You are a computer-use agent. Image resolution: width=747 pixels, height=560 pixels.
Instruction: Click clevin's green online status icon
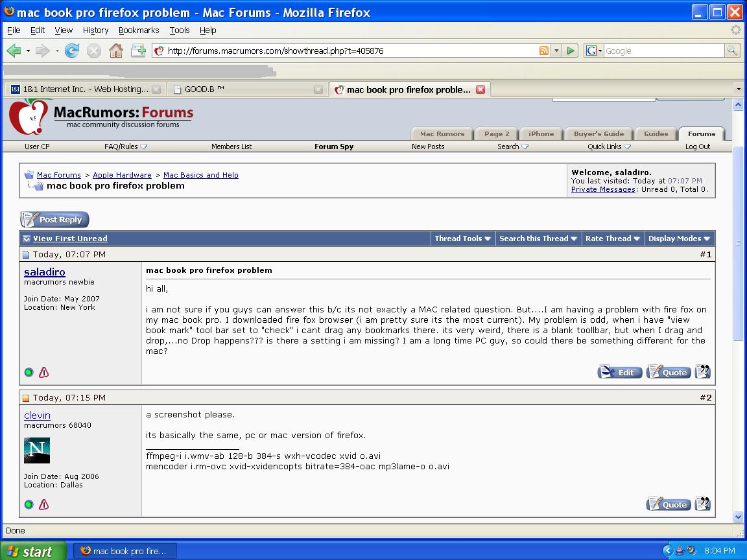tap(29, 505)
